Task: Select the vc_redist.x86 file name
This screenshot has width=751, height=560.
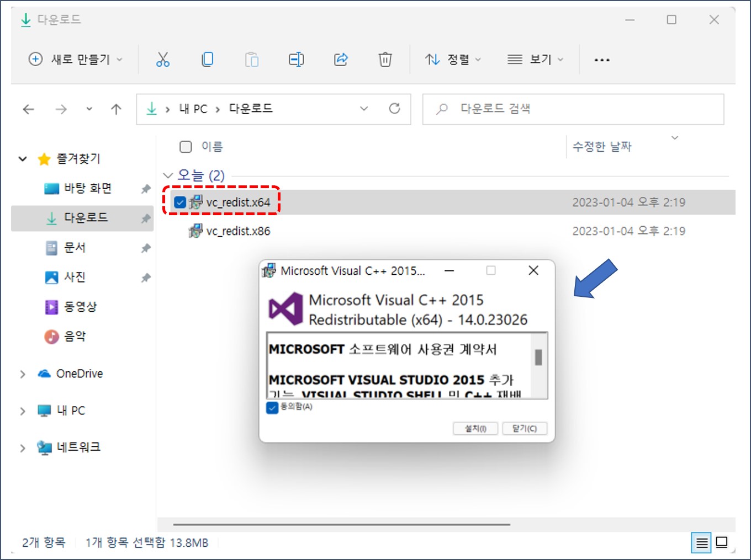Action: [x=238, y=231]
